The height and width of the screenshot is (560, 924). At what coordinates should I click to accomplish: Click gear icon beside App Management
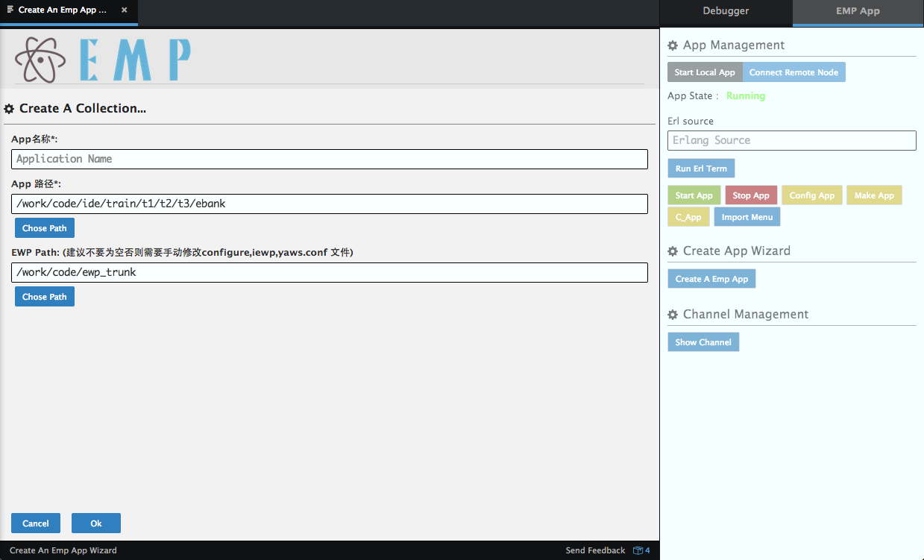coord(673,45)
